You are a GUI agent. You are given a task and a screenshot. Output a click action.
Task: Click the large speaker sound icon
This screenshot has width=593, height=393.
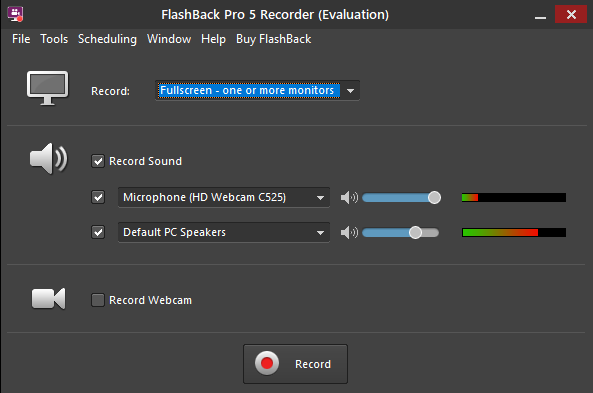[x=48, y=158]
